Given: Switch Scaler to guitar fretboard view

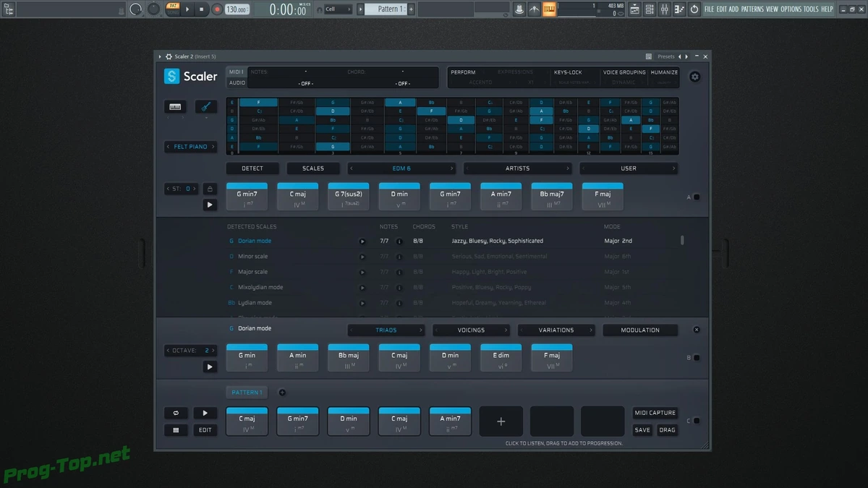Looking at the screenshot, I should pos(205,107).
